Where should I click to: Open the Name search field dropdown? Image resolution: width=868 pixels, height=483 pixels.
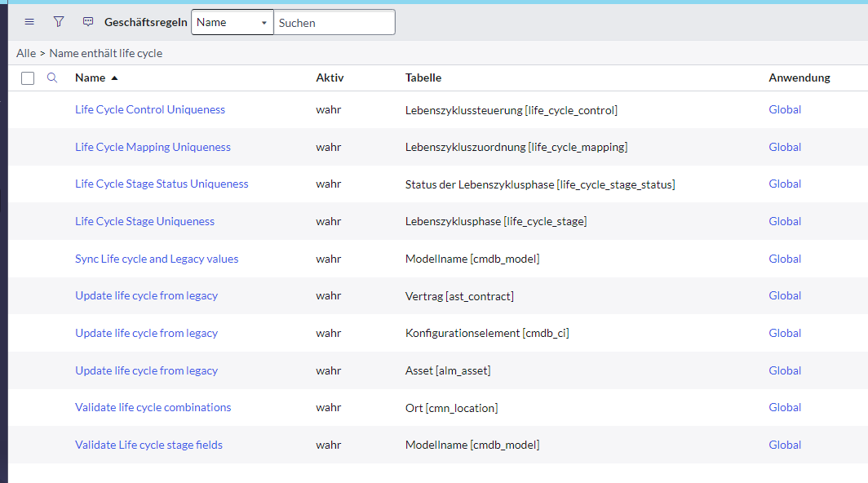tap(232, 22)
